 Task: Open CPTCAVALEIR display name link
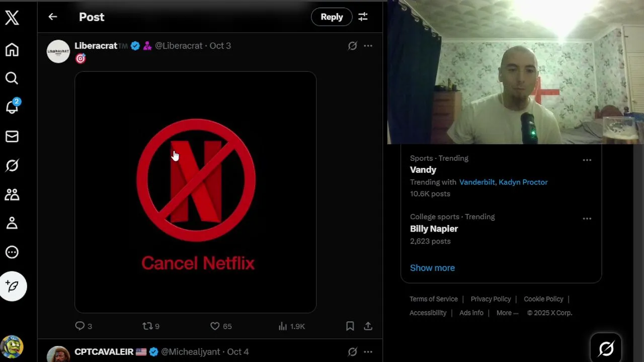coord(104,352)
